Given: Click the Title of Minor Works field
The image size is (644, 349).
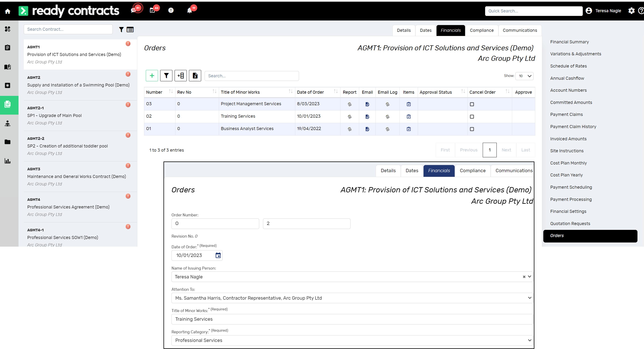Looking at the screenshot, I should tap(352, 319).
